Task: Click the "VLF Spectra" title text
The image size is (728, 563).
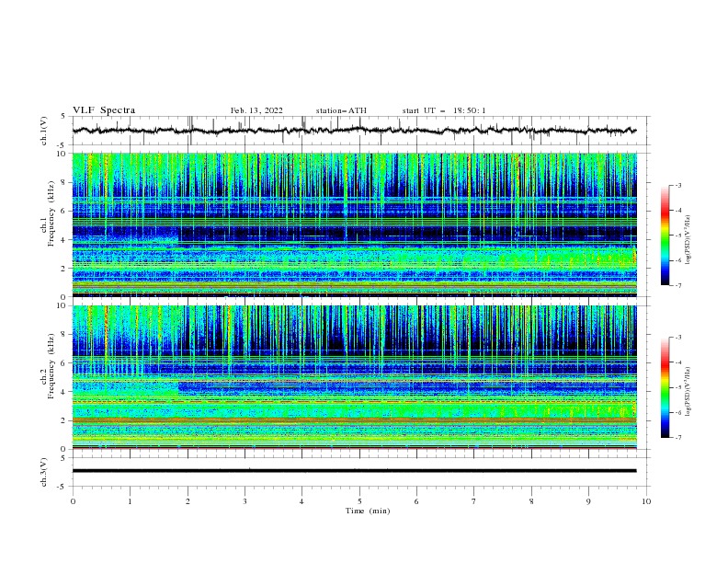Action: coord(104,110)
